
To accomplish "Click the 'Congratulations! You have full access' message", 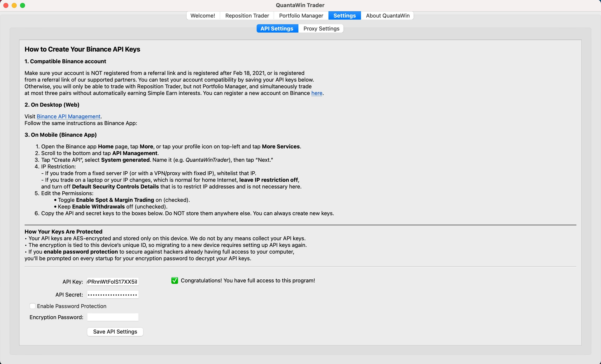I will tap(248, 281).
